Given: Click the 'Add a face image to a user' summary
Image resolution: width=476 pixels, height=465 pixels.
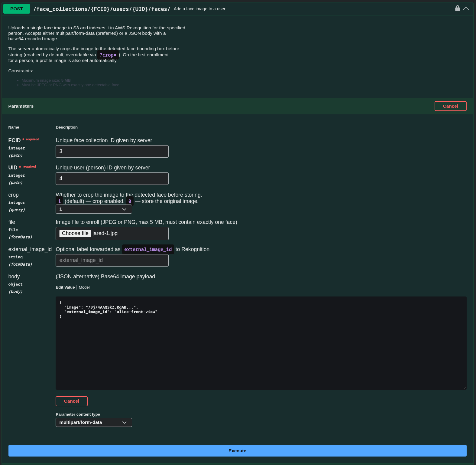Looking at the screenshot, I should coord(199,9).
